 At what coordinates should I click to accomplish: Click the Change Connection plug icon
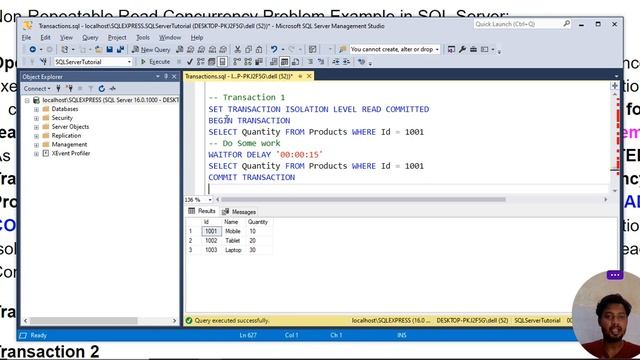tap(44, 62)
